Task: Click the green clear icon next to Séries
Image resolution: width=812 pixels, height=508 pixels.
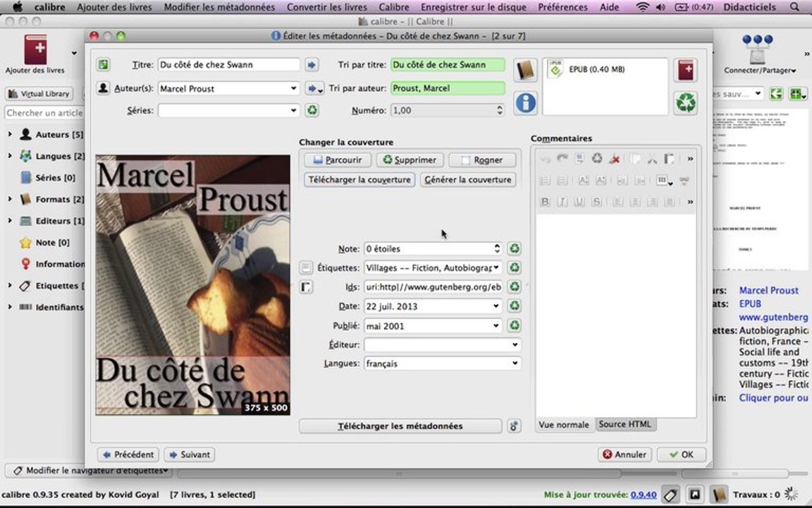Action: [x=312, y=110]
